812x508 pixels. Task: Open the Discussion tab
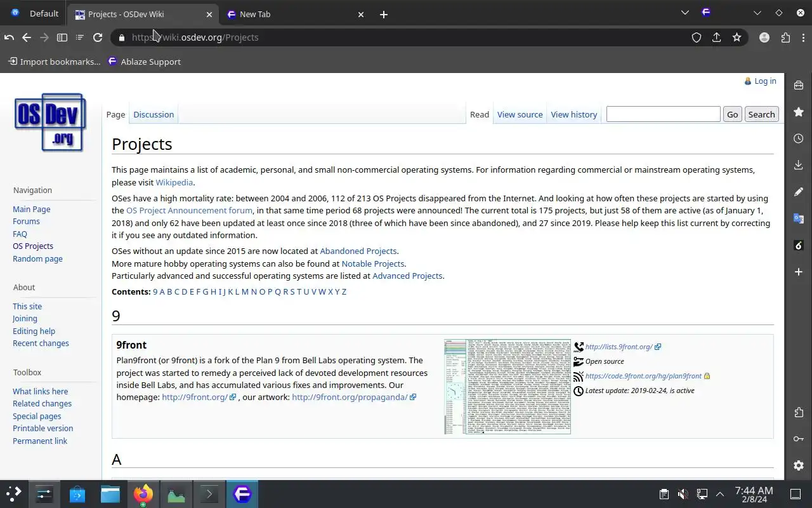point(154,114)
